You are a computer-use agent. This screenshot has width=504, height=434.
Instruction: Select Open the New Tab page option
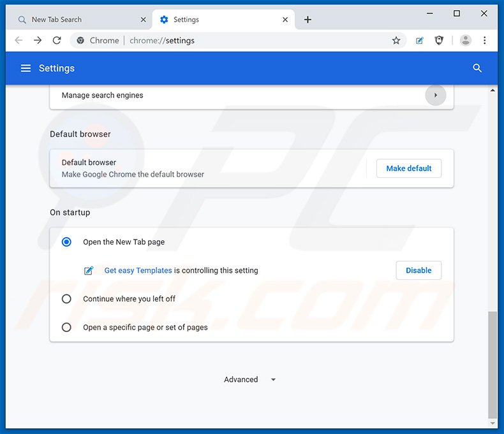point(66,242)
